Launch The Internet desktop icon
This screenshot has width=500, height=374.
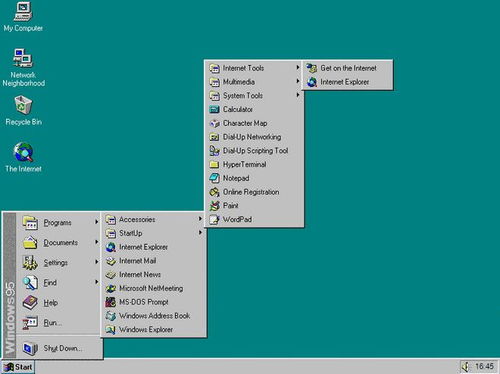click(x=23, y=152)
